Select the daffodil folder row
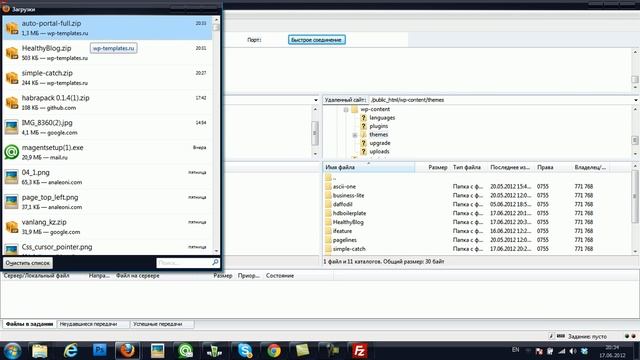Viewport: 640px width, 360px height. click(x=478, y=204)
